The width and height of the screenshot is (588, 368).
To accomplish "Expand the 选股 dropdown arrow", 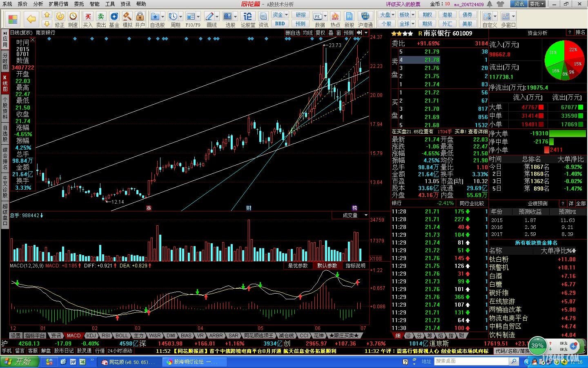I will click(x=236, y=17).
